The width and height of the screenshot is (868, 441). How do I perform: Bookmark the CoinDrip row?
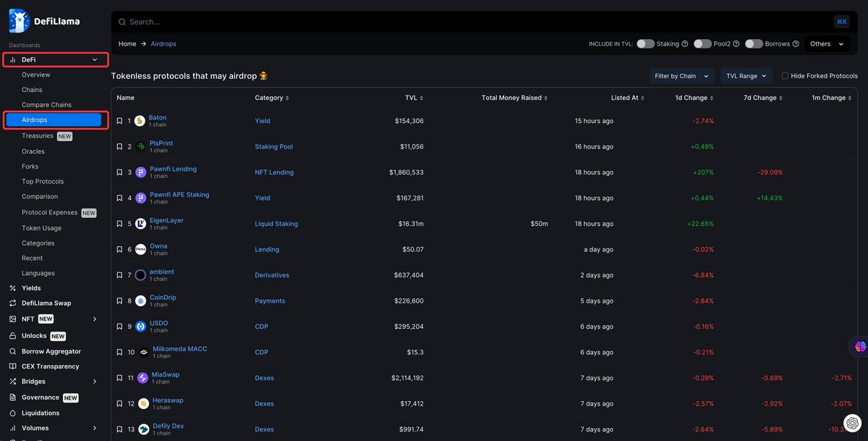pyautogui.click(x=119, y=301)
